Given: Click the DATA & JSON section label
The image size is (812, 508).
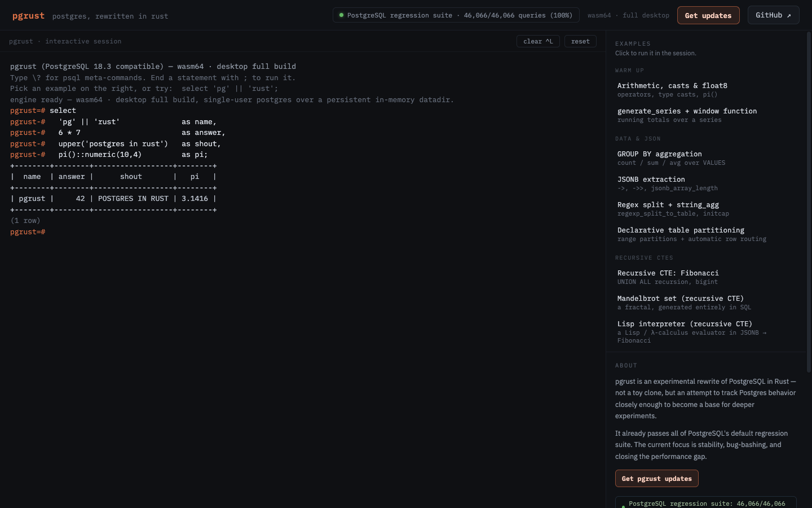Looking at the screenshot, I should [x=638, y=138].
